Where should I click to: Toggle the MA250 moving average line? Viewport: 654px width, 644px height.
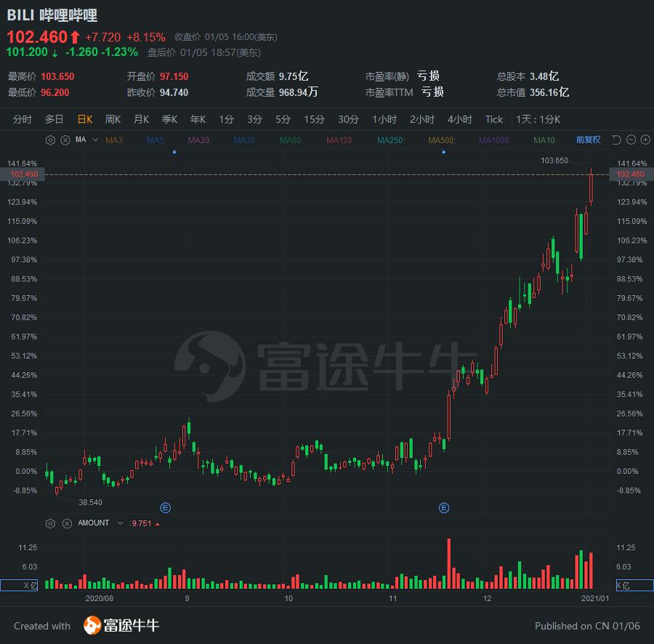tap(390, 140)
